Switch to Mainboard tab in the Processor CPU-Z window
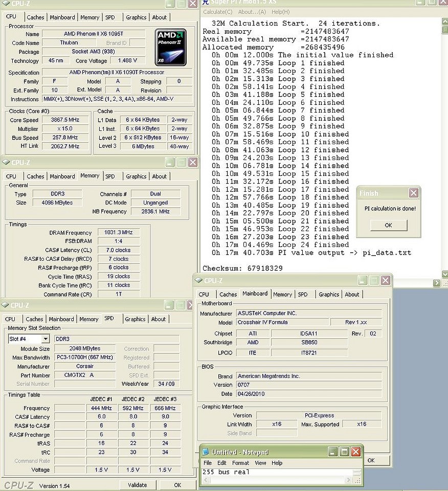The height and width of the screenshot is (491, 448). [x=62, y=17]
